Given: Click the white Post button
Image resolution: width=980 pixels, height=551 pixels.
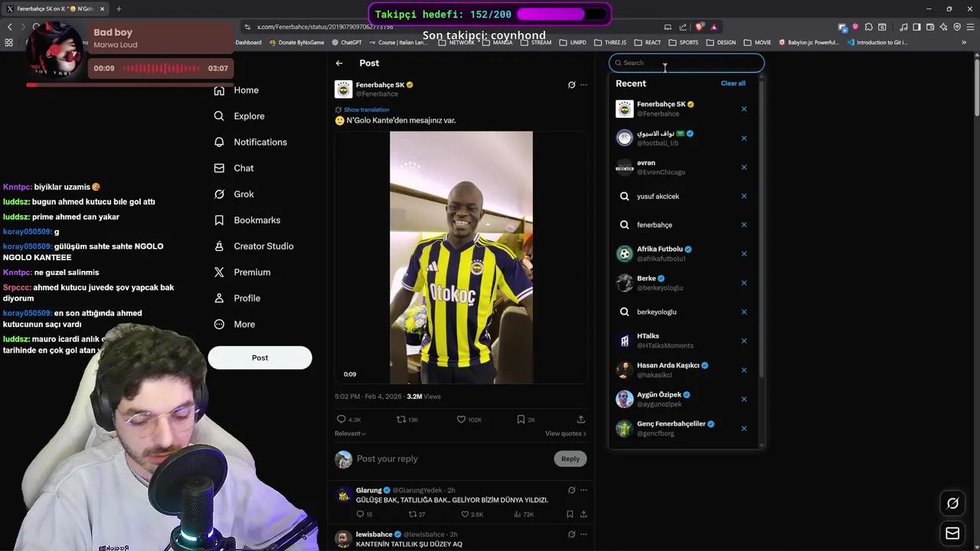Looking at the screenshot, I should [260, 357].
